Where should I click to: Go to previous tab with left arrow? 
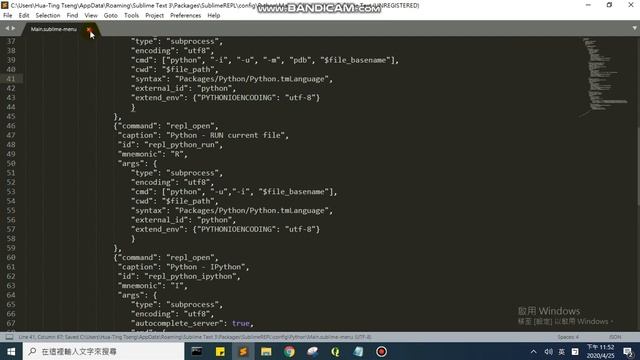coord(7,28)
